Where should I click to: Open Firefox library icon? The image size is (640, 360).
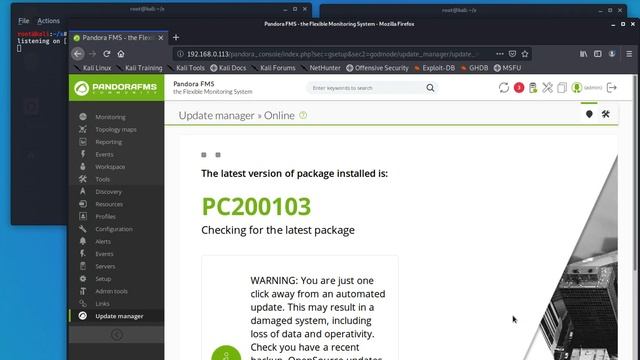584,54
